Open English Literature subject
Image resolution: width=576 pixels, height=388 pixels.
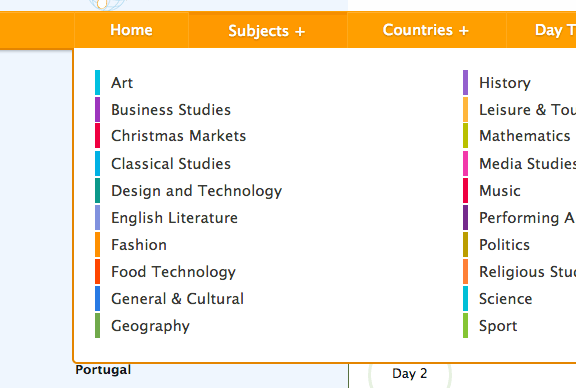tap(174, 218)
